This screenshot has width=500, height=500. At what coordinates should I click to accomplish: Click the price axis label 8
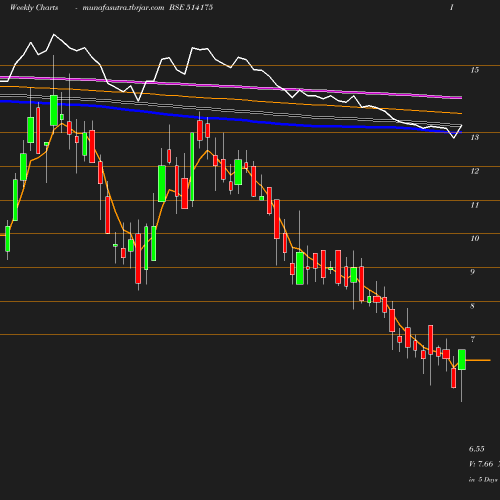pos(472,306)
